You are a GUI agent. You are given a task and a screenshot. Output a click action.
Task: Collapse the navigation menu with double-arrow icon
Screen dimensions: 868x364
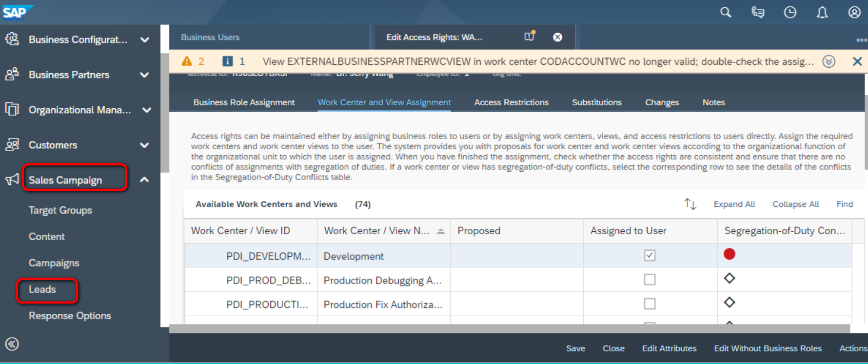(12, 344)
